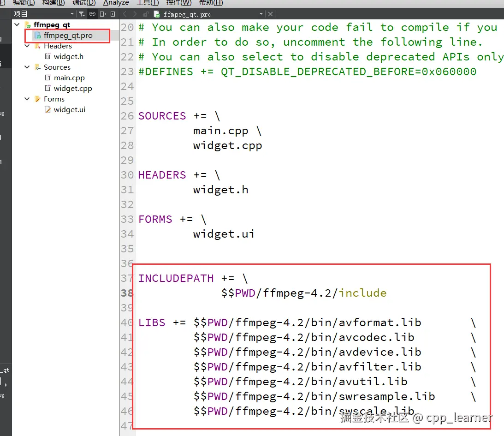Click on the INCLUDEPATH keyword in editor
The height and width of the screenshot is (436, 504).
tap(176, 278)
